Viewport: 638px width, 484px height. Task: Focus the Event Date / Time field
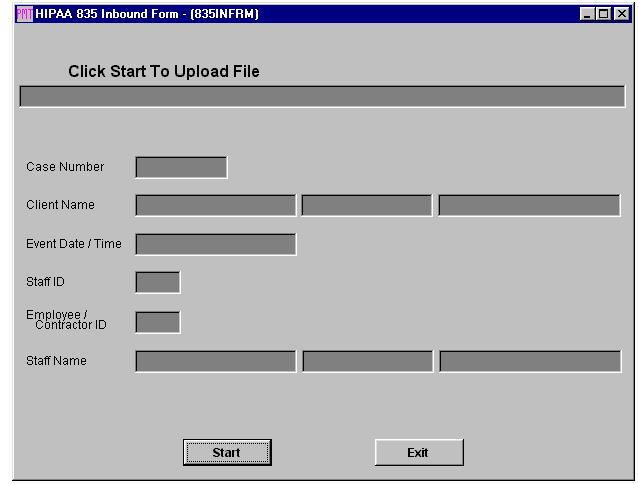click(215, 244)
